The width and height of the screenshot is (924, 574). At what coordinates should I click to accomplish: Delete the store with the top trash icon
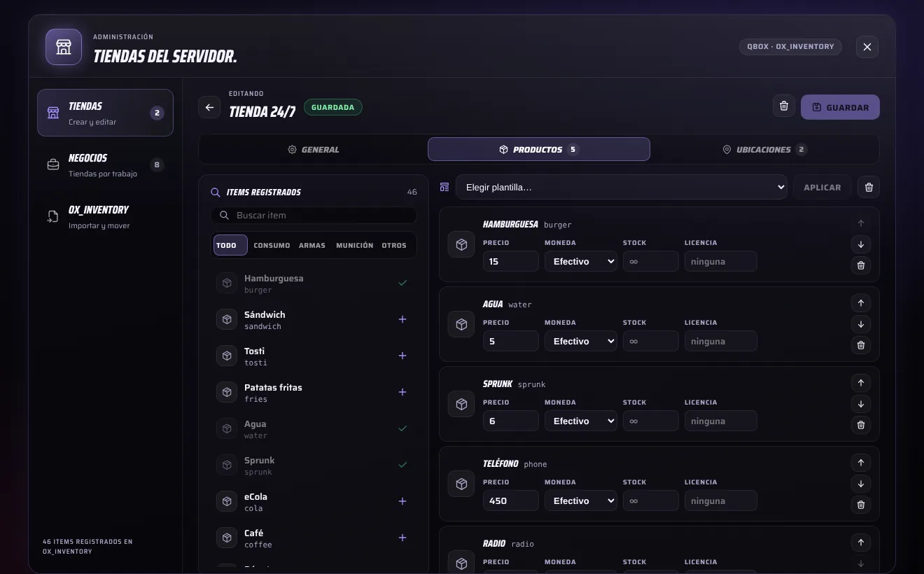click(784, 106)
